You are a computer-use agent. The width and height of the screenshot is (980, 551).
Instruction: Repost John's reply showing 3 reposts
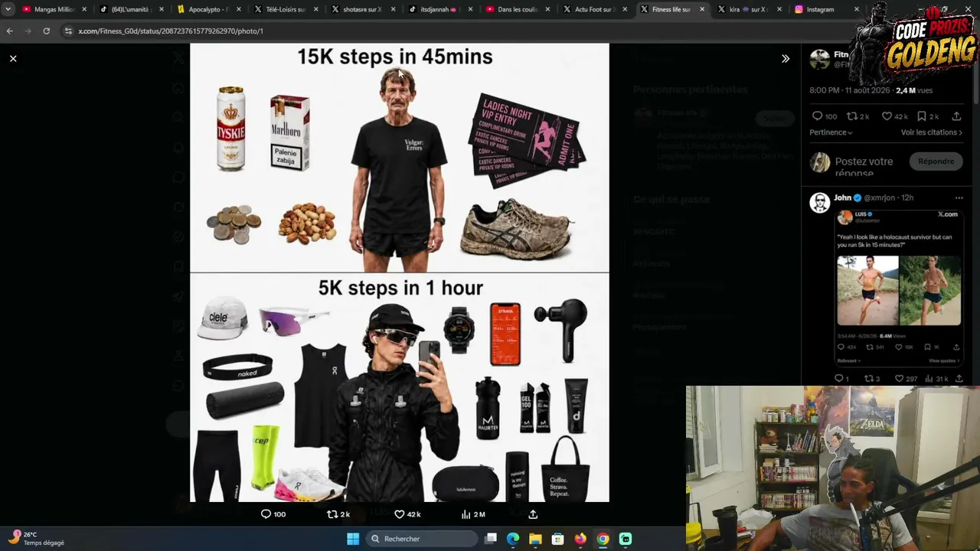pos(869,379)
